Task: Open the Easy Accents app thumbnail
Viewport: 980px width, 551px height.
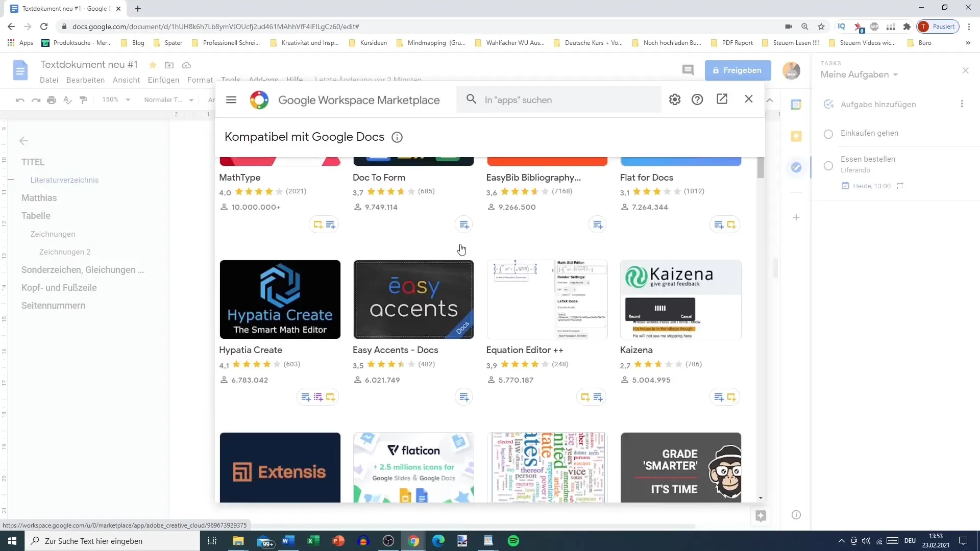Action: tap(413, 299)
